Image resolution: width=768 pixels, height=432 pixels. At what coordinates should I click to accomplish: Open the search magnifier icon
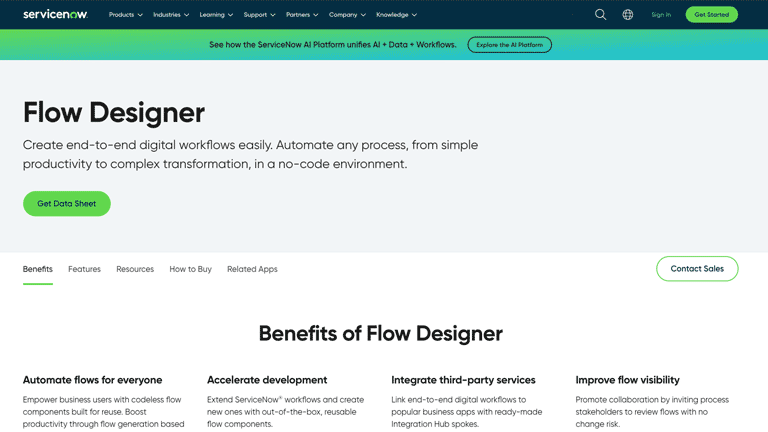(x=600, y=15)
